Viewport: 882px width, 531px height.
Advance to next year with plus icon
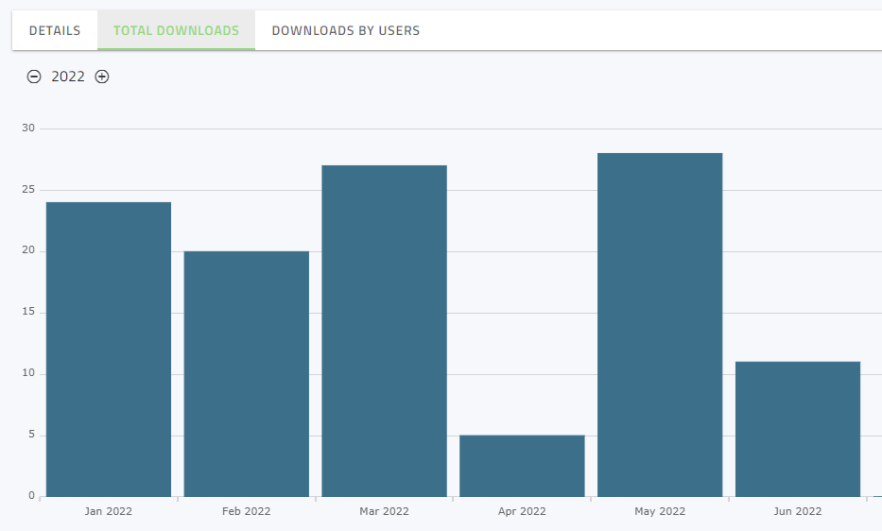pos(102,77)
